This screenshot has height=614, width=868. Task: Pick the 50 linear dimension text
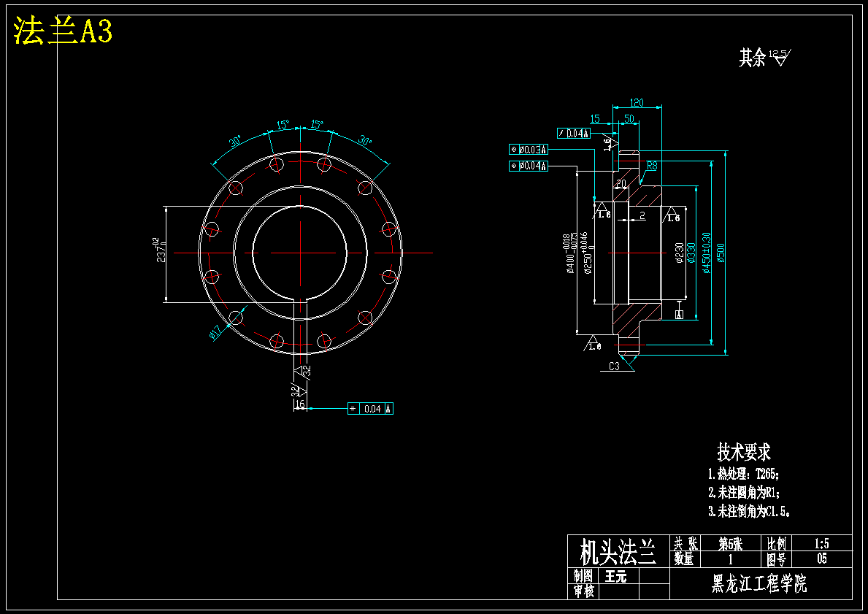629,119
